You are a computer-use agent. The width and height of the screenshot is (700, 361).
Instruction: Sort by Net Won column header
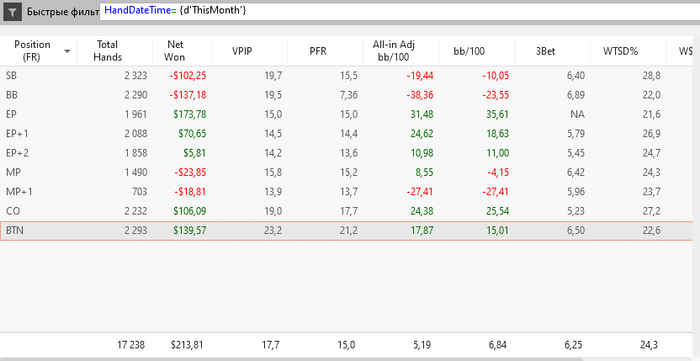[176, 51]
